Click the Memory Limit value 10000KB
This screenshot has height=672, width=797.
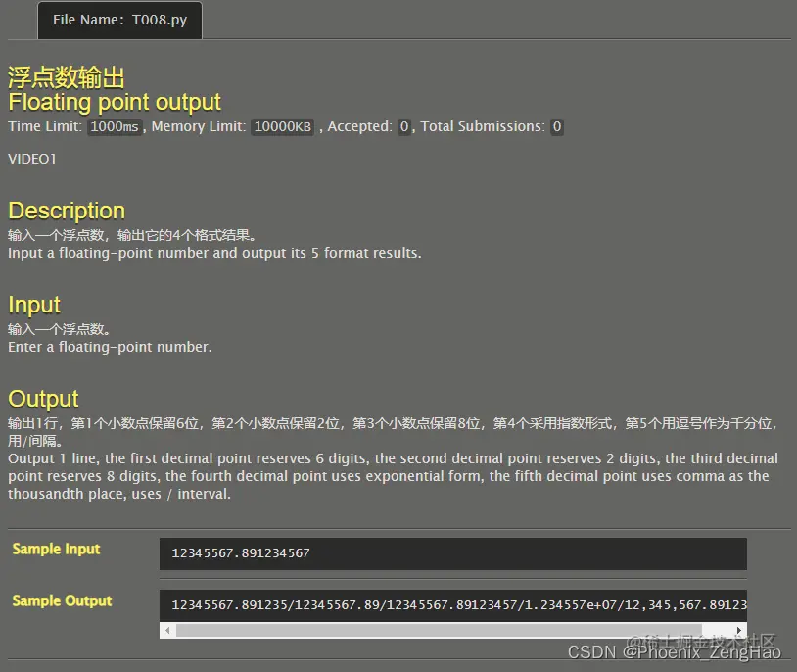(283, 126)
